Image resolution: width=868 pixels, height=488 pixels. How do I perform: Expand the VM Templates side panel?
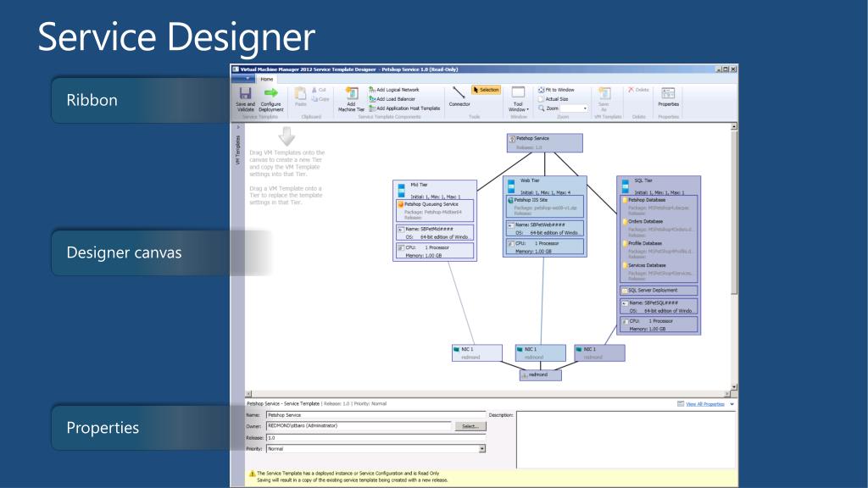(238, 128)
